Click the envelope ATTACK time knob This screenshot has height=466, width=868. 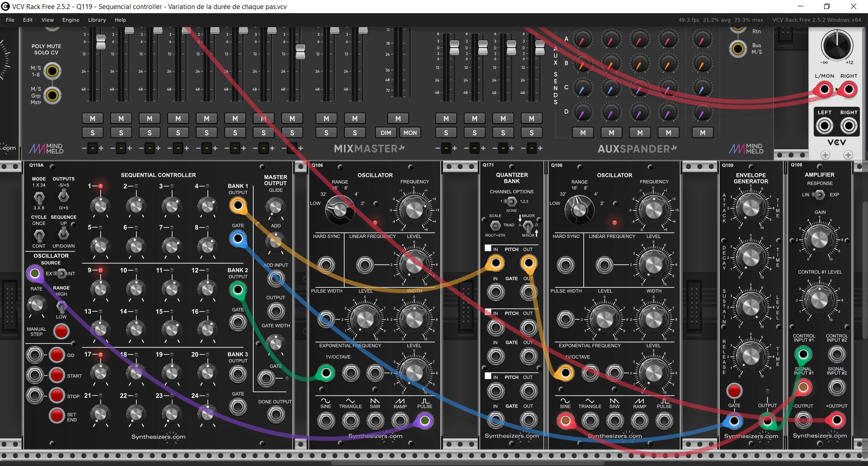click(x=750, y=208)
